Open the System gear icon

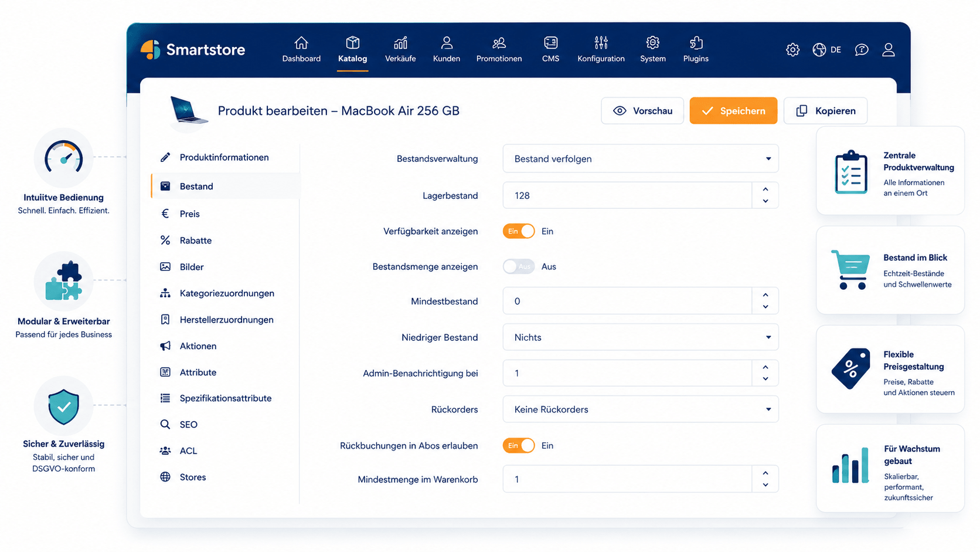pos(652,43)
